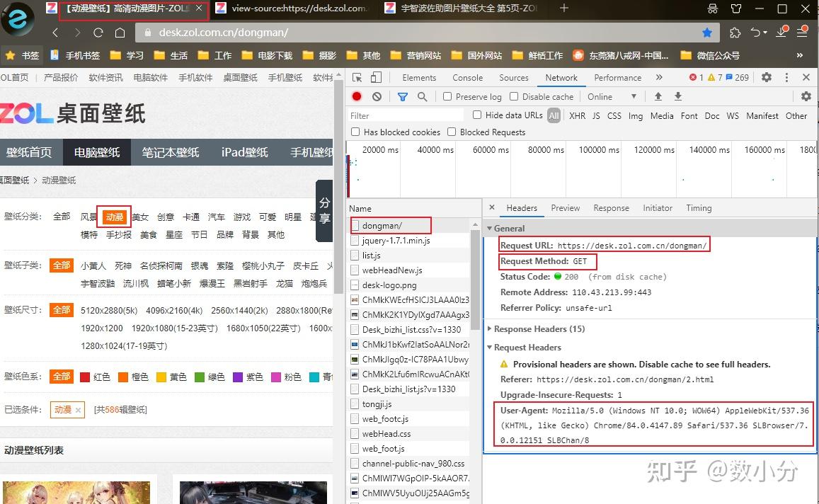Check Blocked Requests
The image size is (819, 504).
[x=452, y=132]
